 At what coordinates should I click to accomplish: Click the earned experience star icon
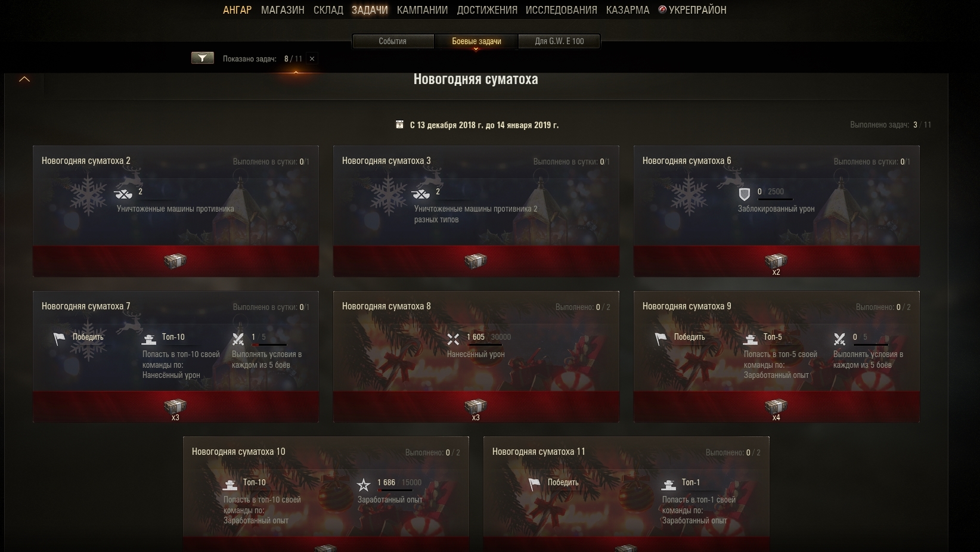point(364,485)
